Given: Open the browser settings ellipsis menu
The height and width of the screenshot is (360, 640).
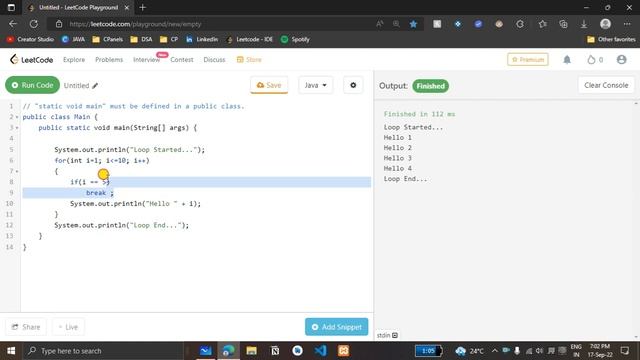Looking at the screenshot, I should pyautogui.click(x=627, y=24).
